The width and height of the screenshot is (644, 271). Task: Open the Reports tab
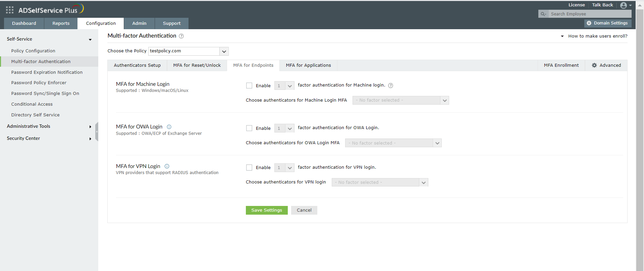[61, 23]
